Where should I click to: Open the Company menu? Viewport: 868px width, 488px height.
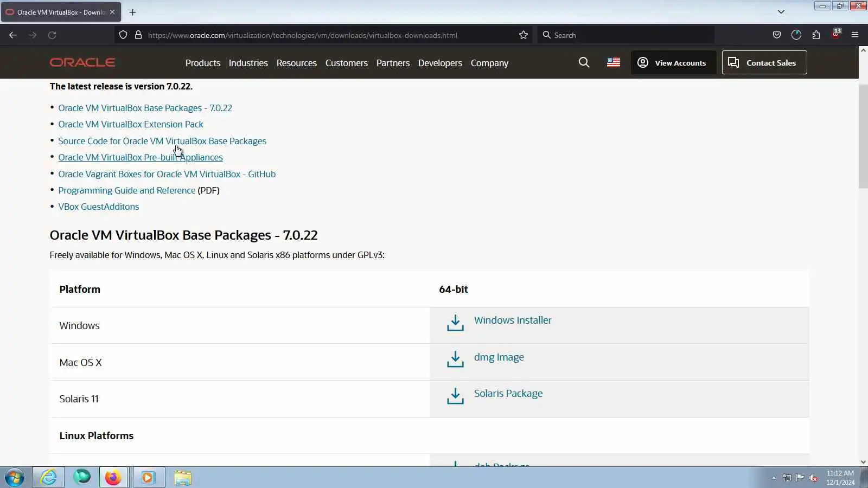click(x=489, y=63)
